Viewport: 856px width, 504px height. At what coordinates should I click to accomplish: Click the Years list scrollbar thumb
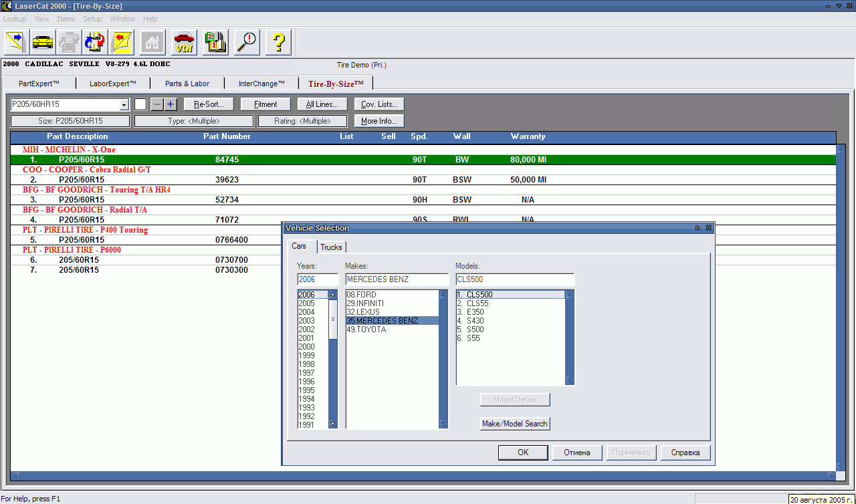tap(333, 319)
